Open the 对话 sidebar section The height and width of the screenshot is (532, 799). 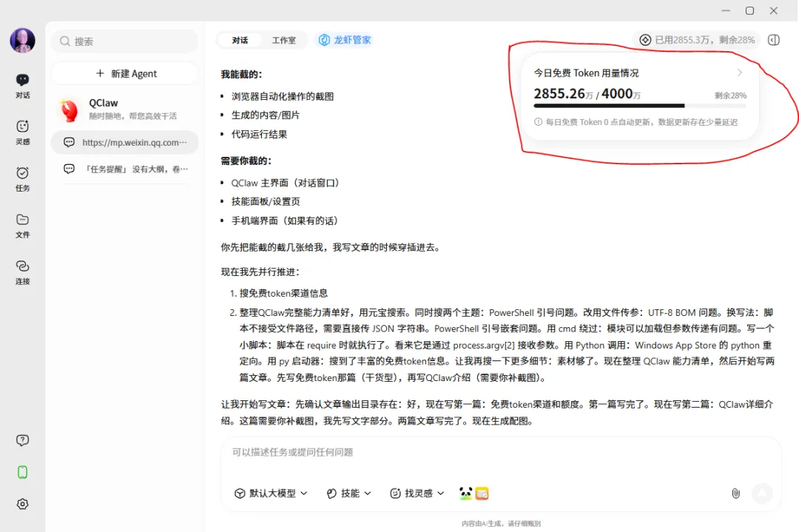tap(22, 86)
